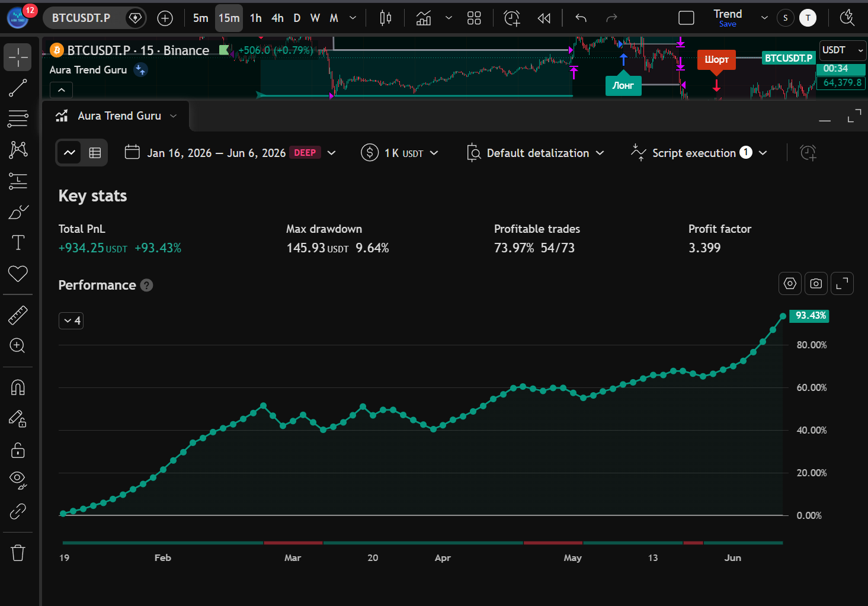Select the brush drawing tool
The width and height of the screenshot is (868, 606).
18,211
